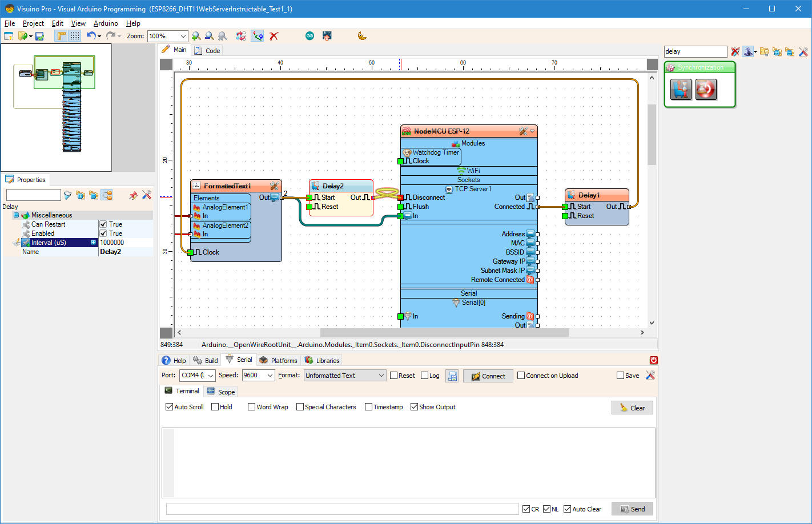This screenshot has height=524, width=812.
Task: Click the red X delete toolbar icon
Action: pos(274,36)
